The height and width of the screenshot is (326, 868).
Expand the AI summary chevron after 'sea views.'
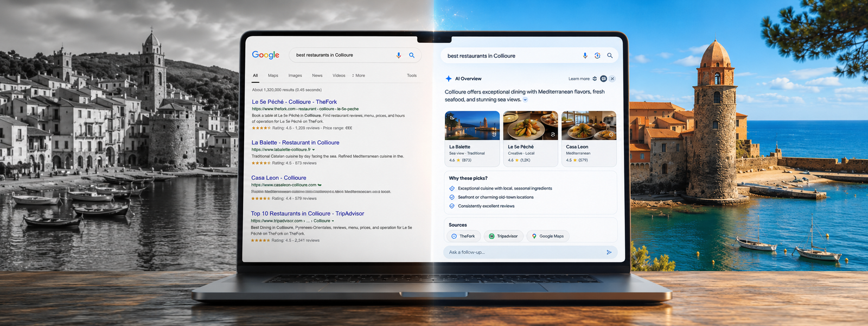(x=525, y=100)
